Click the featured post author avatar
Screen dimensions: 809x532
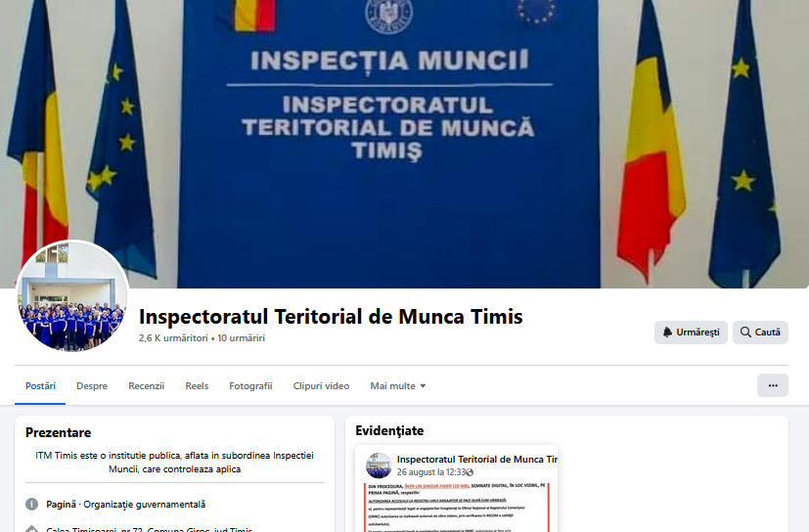point(379,465)
